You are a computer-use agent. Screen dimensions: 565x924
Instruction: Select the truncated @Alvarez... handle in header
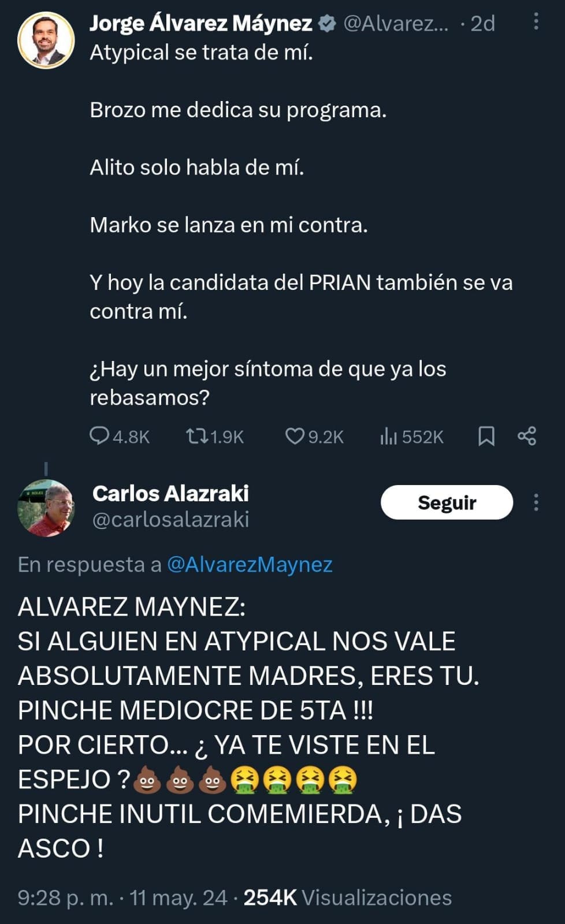tap(396, 24)
